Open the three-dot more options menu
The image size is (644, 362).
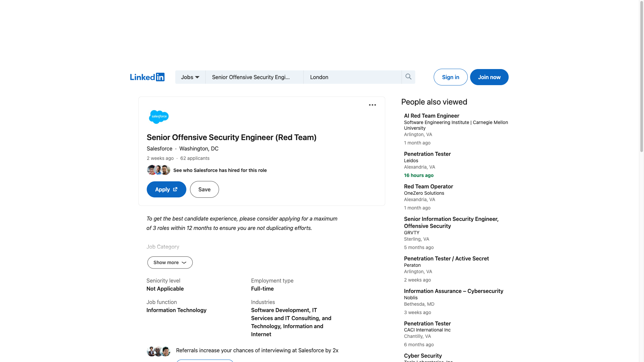pos(372,105)
